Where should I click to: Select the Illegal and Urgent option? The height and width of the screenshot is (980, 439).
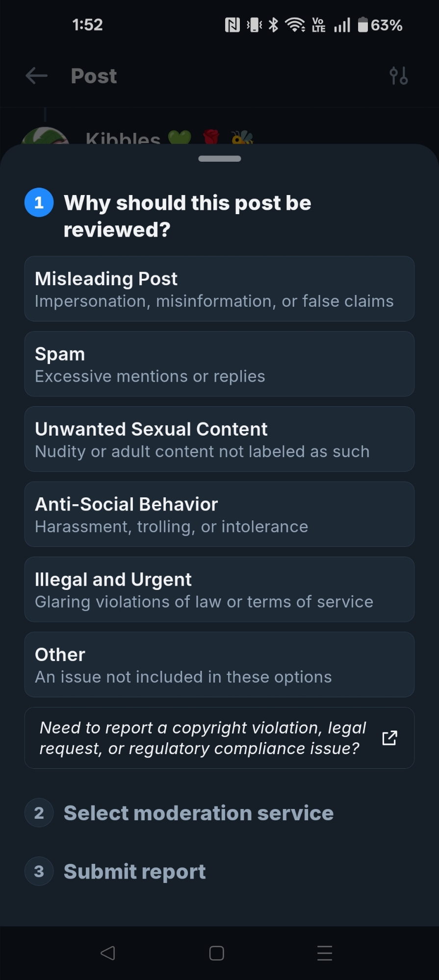pos(219,589)
